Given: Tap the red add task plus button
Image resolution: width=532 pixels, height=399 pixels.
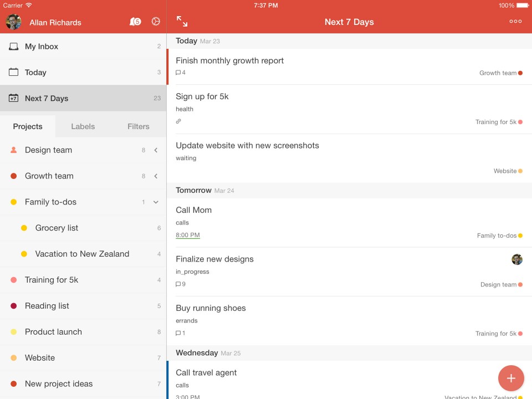Looking at the screenshot, I should tap(511, 378).
